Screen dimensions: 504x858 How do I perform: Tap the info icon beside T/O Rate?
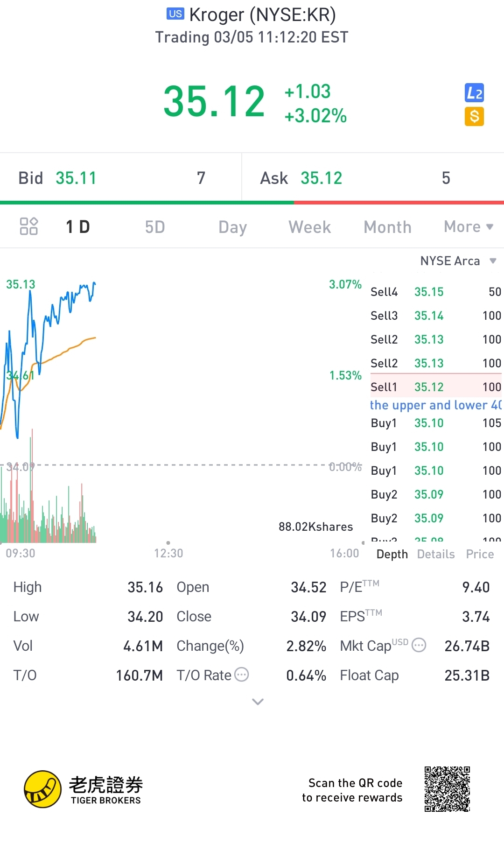tap(241, 675)
